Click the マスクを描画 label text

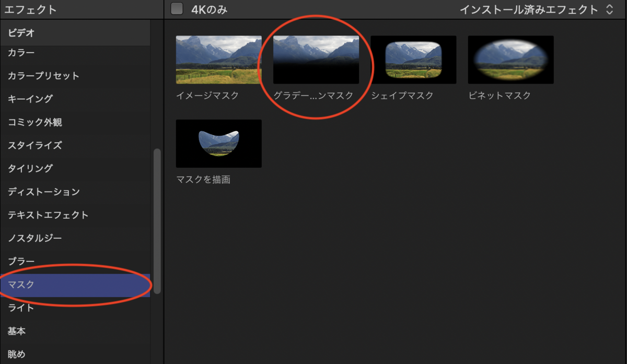pos(203,180)
